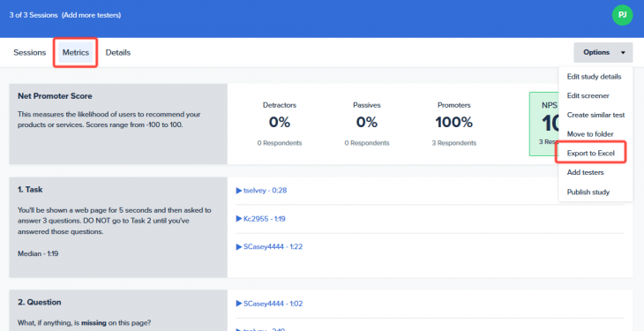Play the SCasey4444 1:02 question clip

[x=269, y=304]
